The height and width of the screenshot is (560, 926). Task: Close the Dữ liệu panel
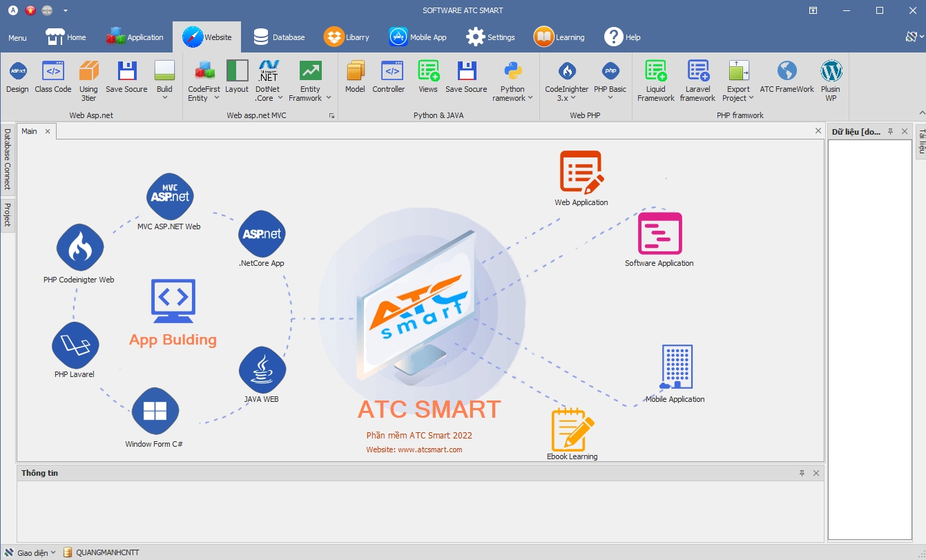click(905, 131)
